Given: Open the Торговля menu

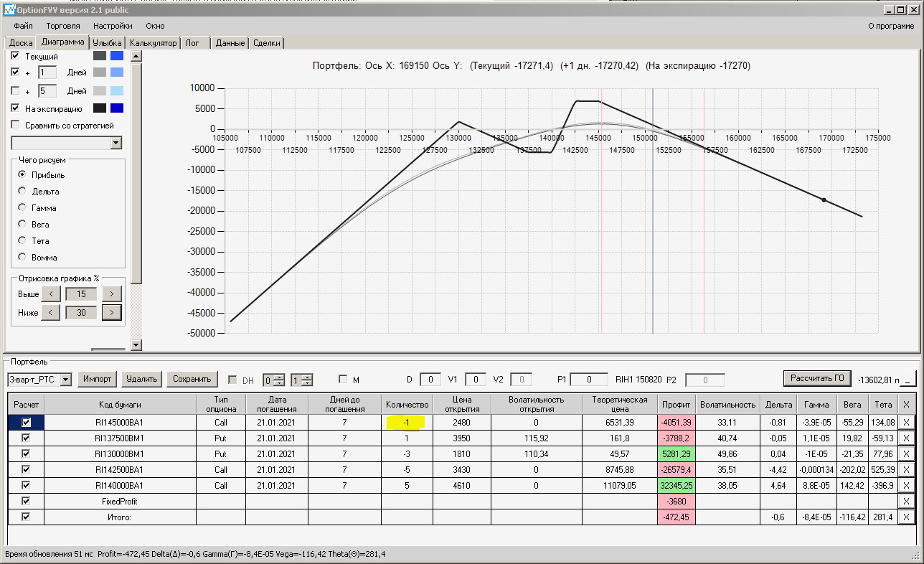Looking at the screenshot, I should (x=63, y=26).
